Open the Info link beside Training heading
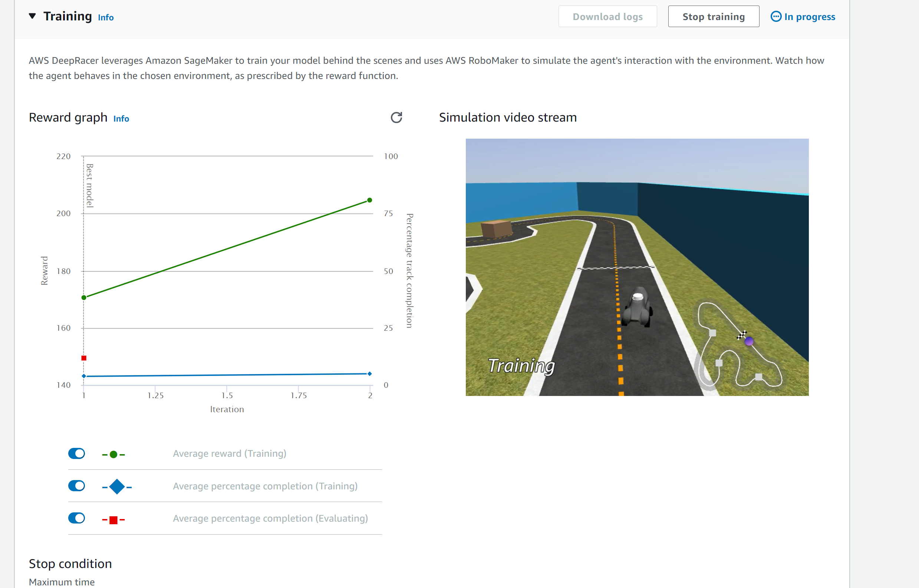This screenshot has width=919, height=588. click(x=106, y=17)
